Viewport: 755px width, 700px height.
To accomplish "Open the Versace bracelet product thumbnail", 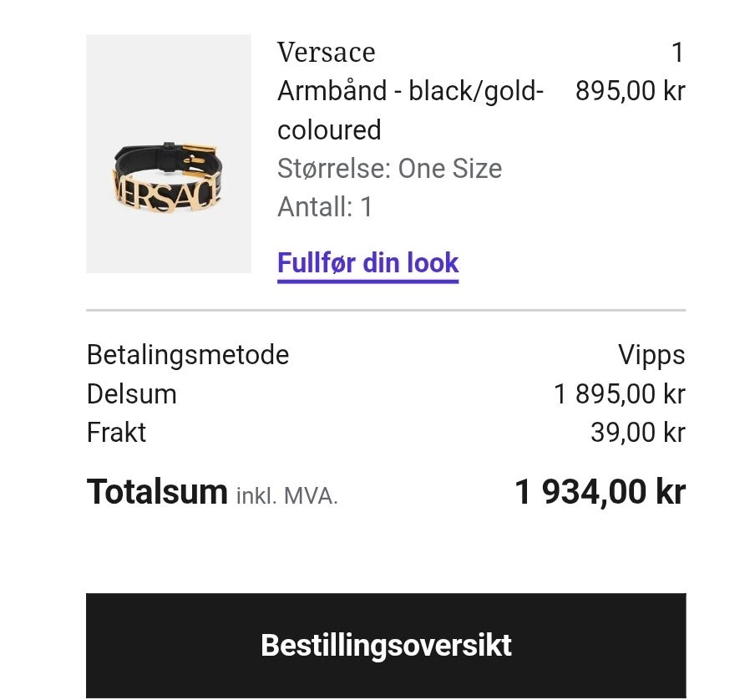I will (x=168, y=153).
